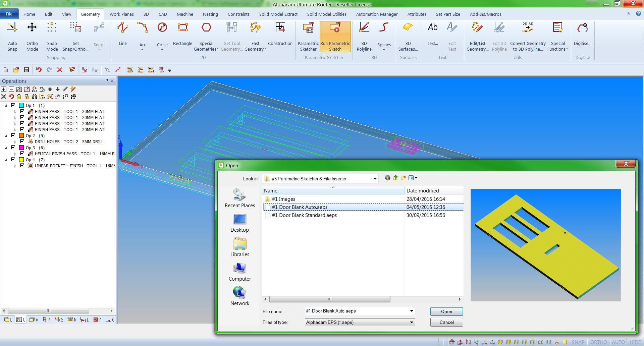Click the move down arrow in Operations
Screen dimensions: 644x346
[58, 89]
